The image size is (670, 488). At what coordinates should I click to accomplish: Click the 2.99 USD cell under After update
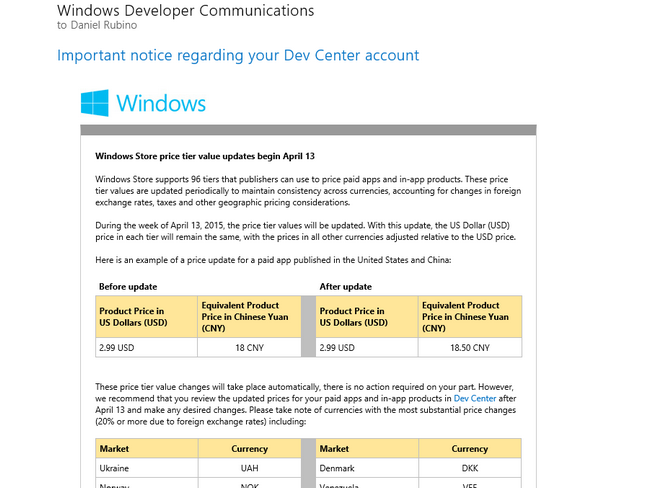pos(367,348)
